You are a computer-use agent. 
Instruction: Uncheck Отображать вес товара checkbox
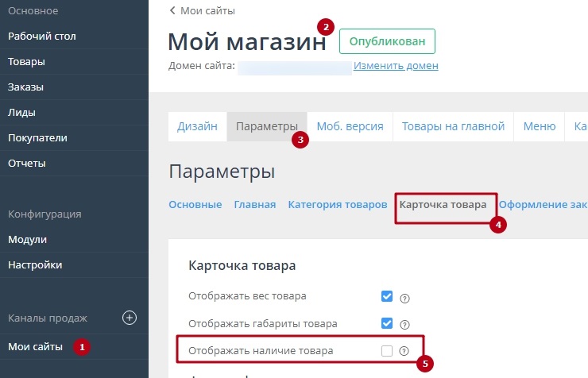pyautogui.click(x=387, y=296)
